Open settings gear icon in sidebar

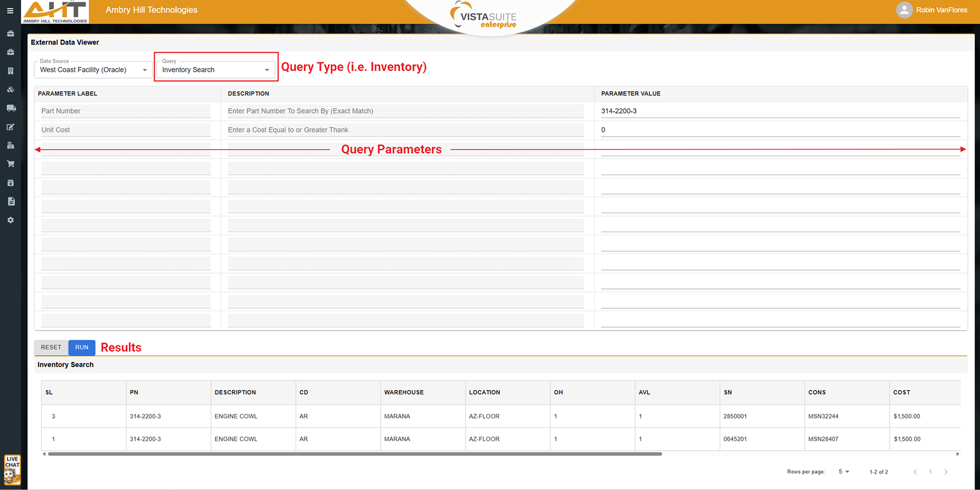tap(10, 220)
